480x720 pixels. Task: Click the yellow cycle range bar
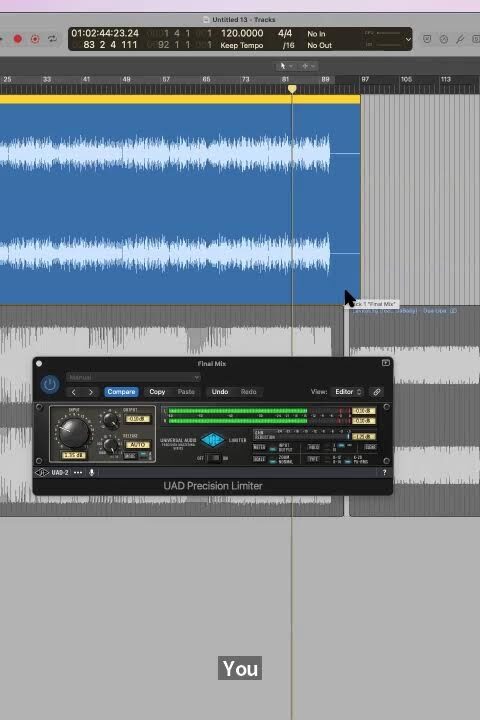(x=180, y=99)
